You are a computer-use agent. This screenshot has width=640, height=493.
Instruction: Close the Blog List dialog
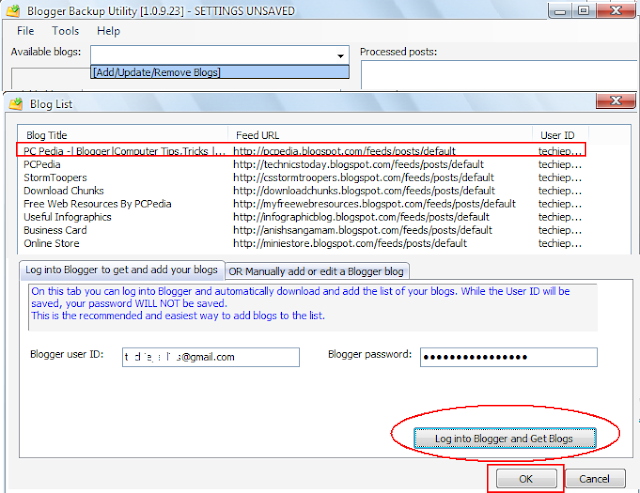pos(616,100)
